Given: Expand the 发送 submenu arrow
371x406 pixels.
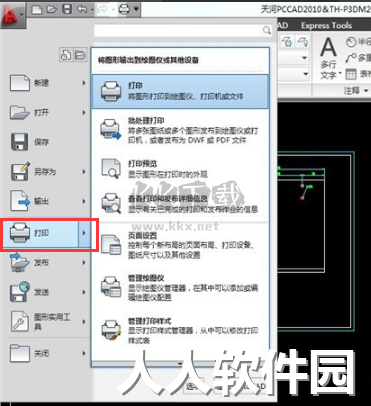Looking at the screenshot, I should tap(84, 292).
